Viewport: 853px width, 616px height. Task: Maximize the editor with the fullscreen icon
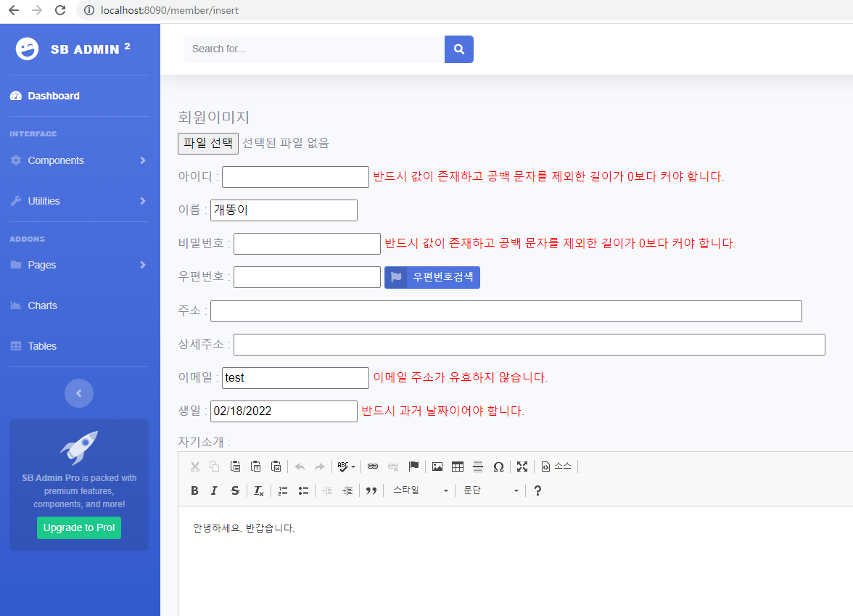coord(522,467)
